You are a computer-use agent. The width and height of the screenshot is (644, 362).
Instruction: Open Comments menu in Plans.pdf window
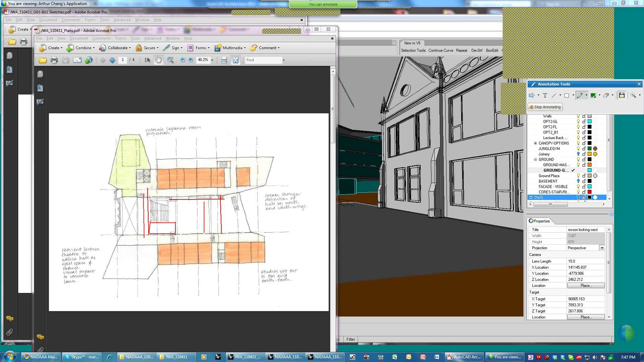(x=102, y=38)
